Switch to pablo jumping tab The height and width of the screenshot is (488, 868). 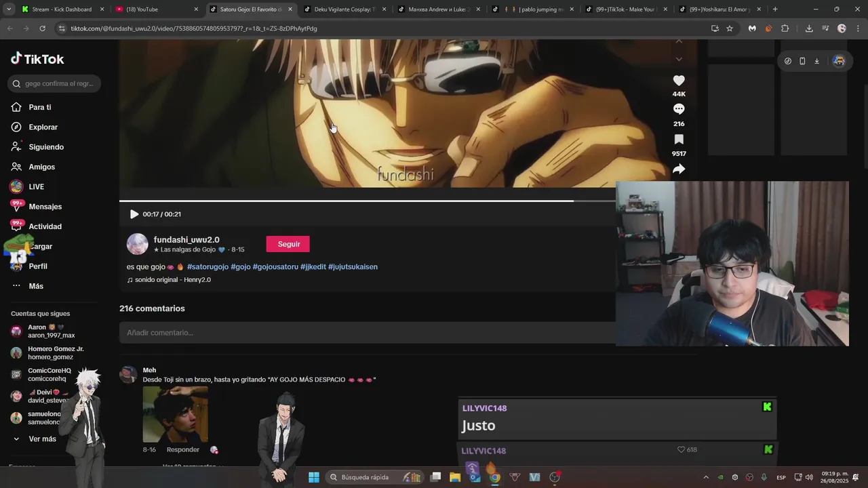(x=533, y=9)
